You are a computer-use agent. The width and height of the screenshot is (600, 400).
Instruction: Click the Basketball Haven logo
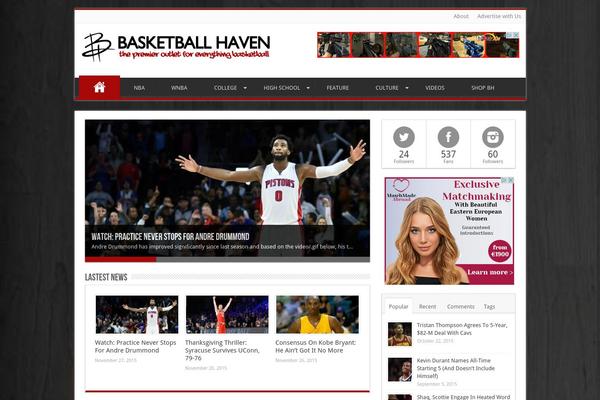pos(176,47)
